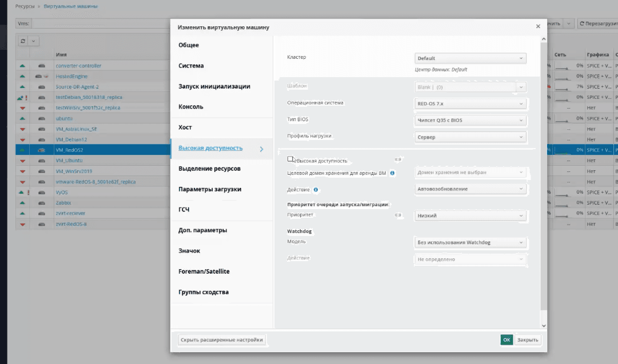
Task: Click the info icon next to Действие
Action: tap(316, 190)
